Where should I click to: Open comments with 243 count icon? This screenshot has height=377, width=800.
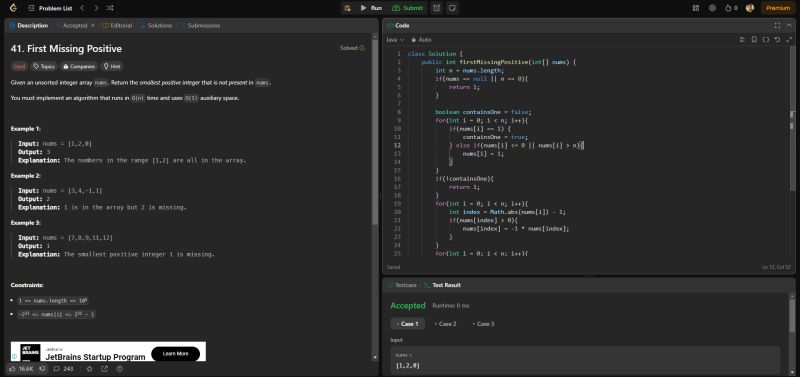pos(63,368)
